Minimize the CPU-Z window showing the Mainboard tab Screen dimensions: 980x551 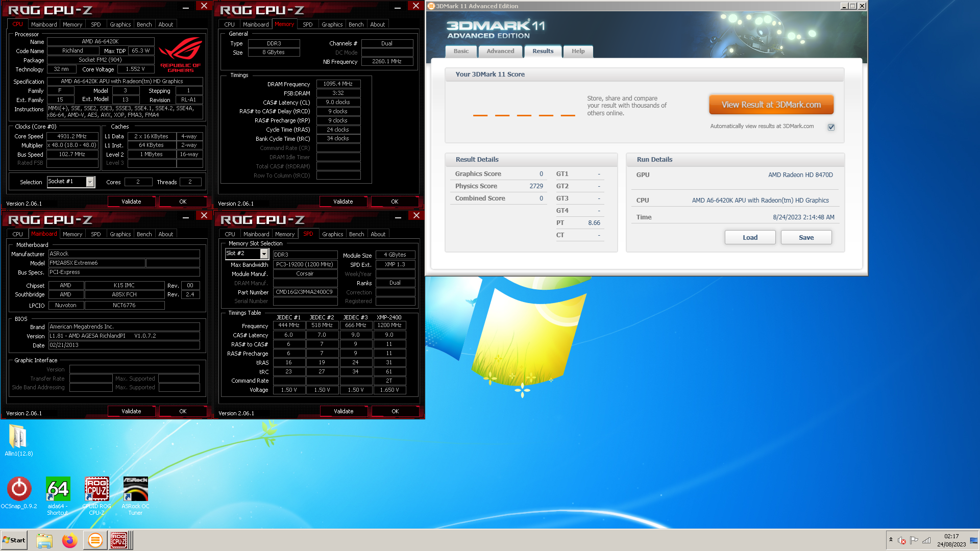[186, 217]
